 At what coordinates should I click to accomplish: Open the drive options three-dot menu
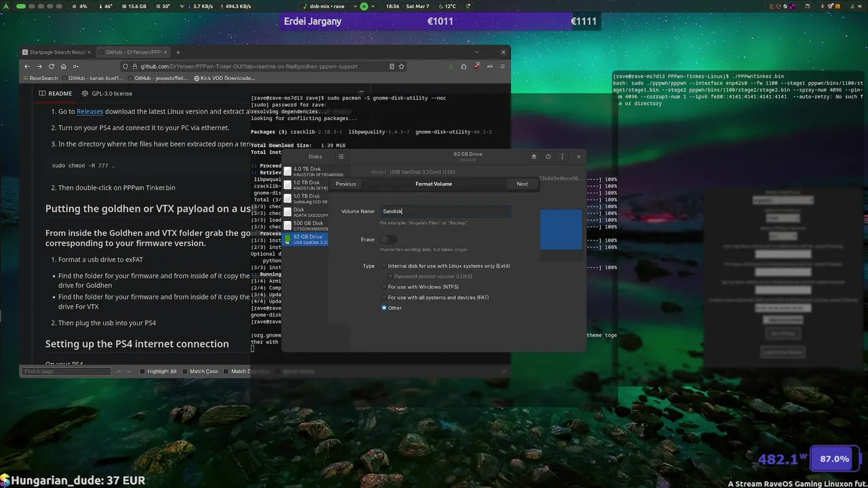click(562, 157)
